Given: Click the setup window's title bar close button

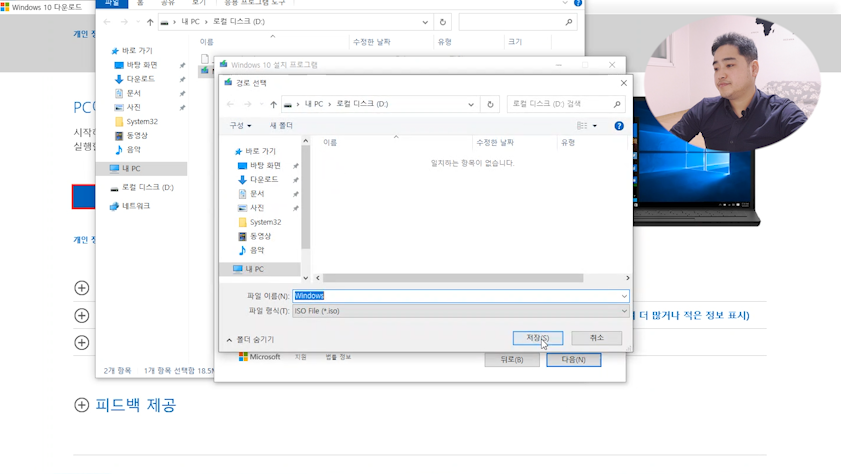Looking at the screenshot, I should 612,65.
